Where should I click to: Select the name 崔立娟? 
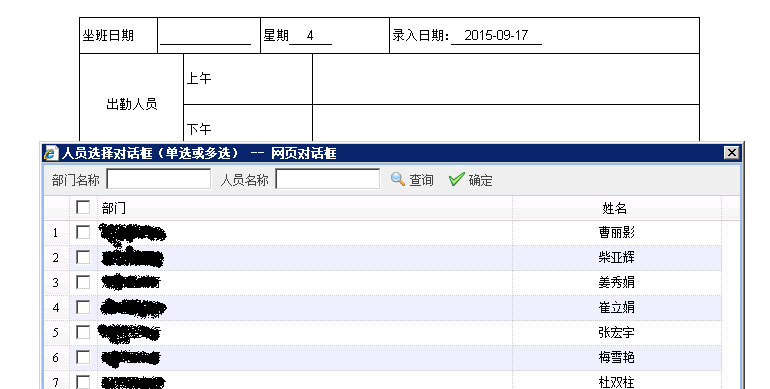click(x=617, y=307)
